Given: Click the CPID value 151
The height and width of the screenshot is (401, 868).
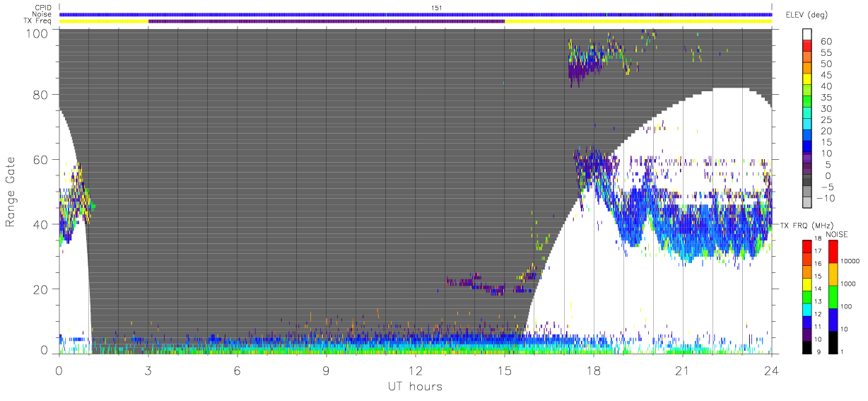Looking at the screenshot, I should coord(437,8).
